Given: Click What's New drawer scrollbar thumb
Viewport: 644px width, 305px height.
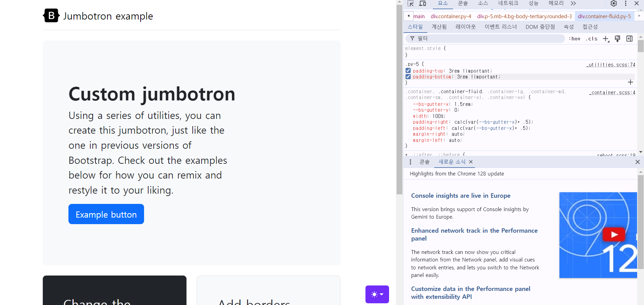Looking at the screenshot, I should pyautogui.click(x=641, y=222).
